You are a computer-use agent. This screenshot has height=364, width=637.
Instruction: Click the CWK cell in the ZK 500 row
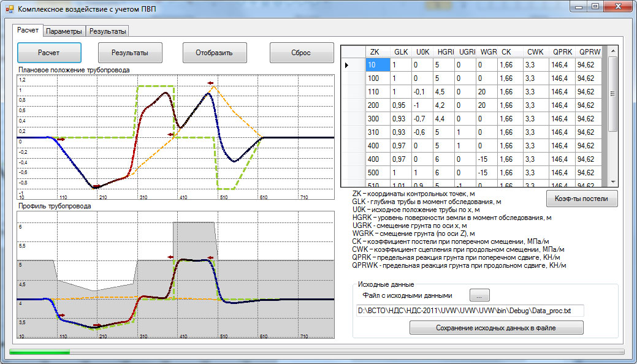[535, 172]
